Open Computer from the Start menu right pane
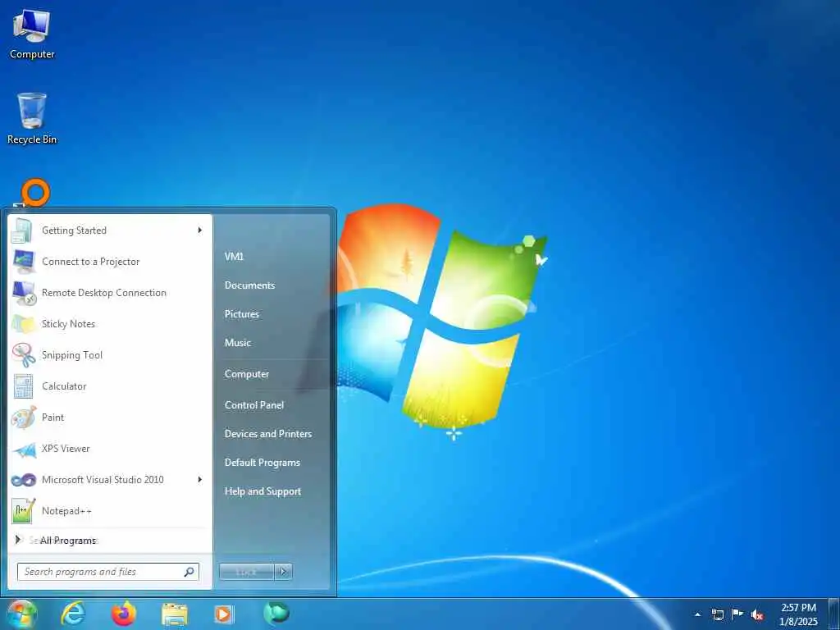The image size is (840, 630). coord(246,374)
